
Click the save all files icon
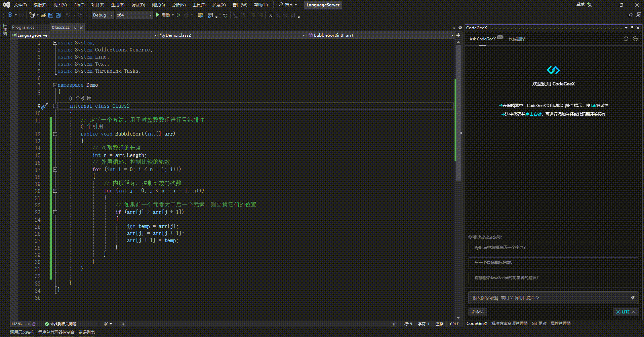(58, 15)
